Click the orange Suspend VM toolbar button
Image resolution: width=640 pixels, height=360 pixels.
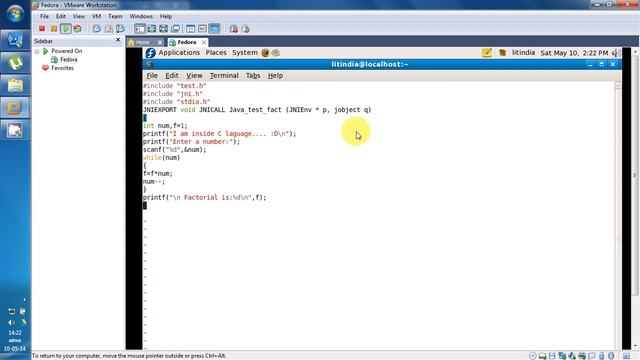tap(53, 29)
